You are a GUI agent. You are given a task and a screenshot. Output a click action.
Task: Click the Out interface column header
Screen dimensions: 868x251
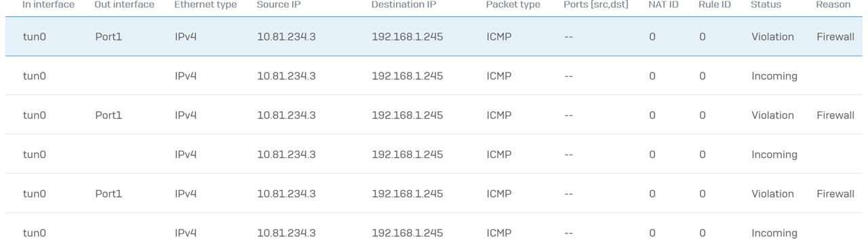click(124, 5)
